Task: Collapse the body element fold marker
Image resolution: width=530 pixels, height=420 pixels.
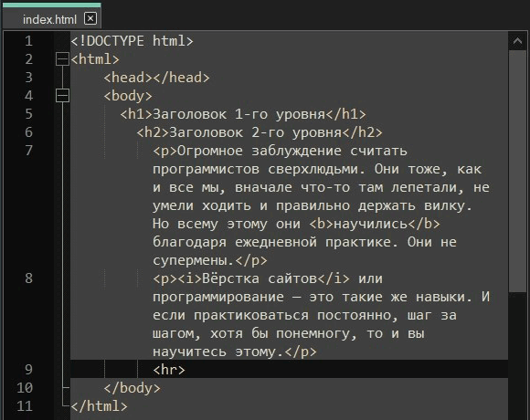Action: pyautogui.click(x=62, y=96)
